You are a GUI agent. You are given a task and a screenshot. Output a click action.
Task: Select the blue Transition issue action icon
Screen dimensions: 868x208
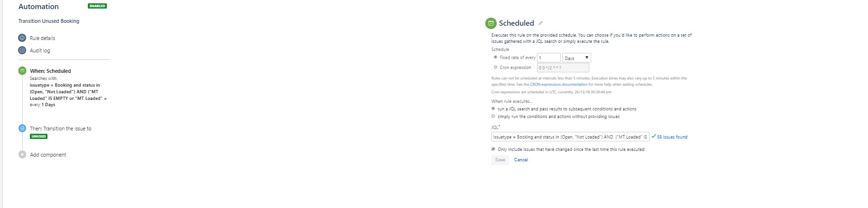coord(22,128)
